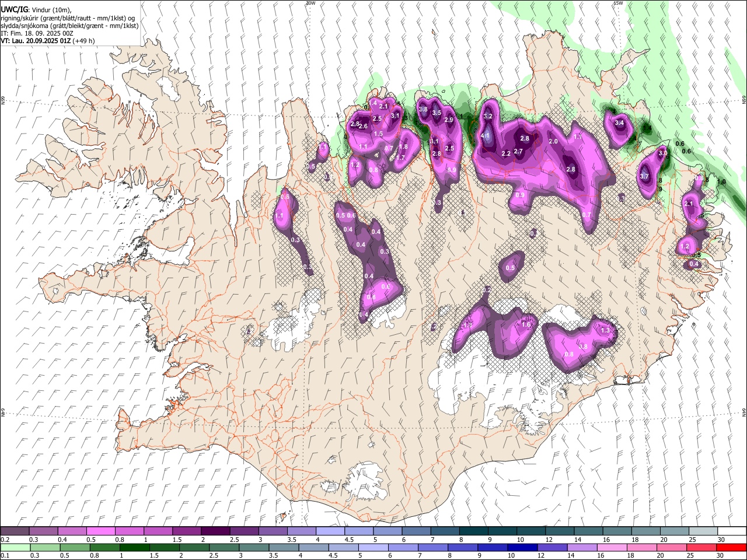
Task: Pick the lavender 4 swatch, top legend row
Action: pos(330,531)
